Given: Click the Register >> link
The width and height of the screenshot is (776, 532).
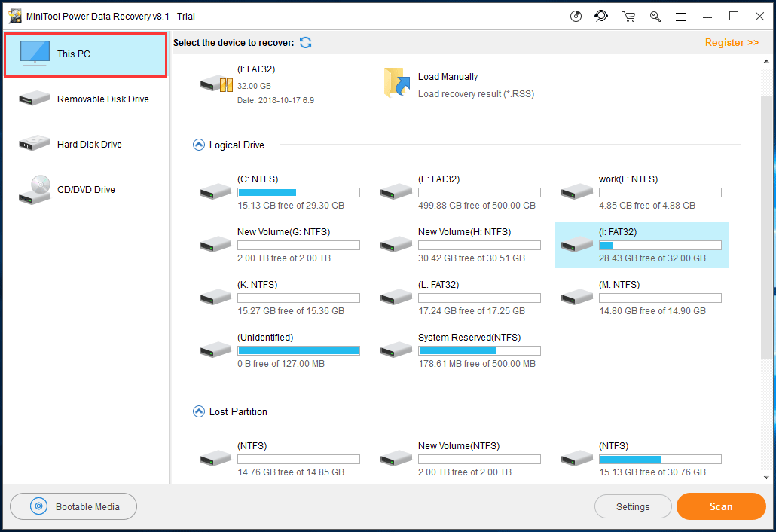Looking at the screenshot, I should pyautogui.click(x=732, y=42).
